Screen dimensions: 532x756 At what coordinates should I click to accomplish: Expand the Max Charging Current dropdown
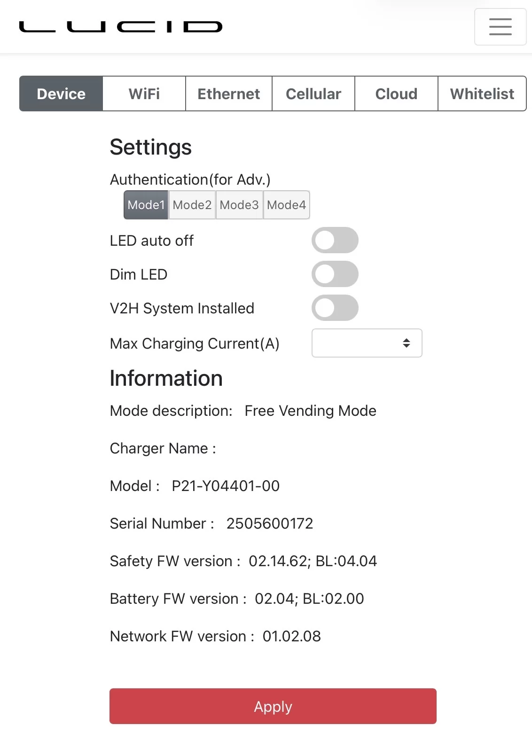coord(367,343)
